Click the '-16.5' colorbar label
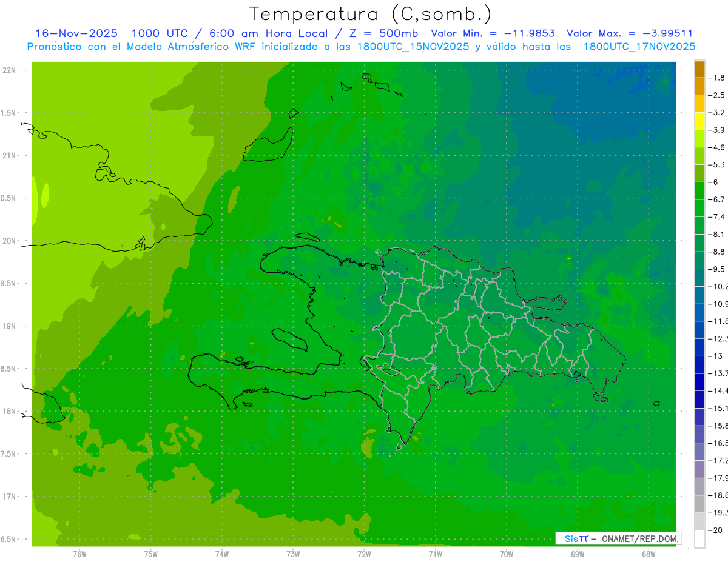The image size is (728, 562). click(720, 443)
